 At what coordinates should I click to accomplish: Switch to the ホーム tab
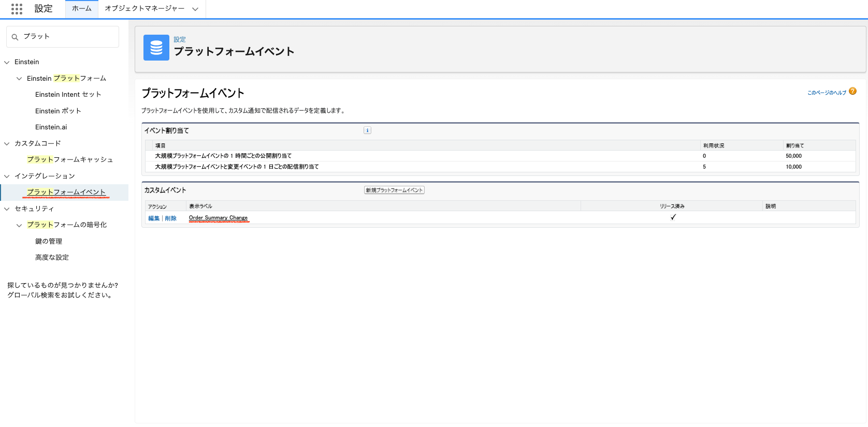point(82,9)
